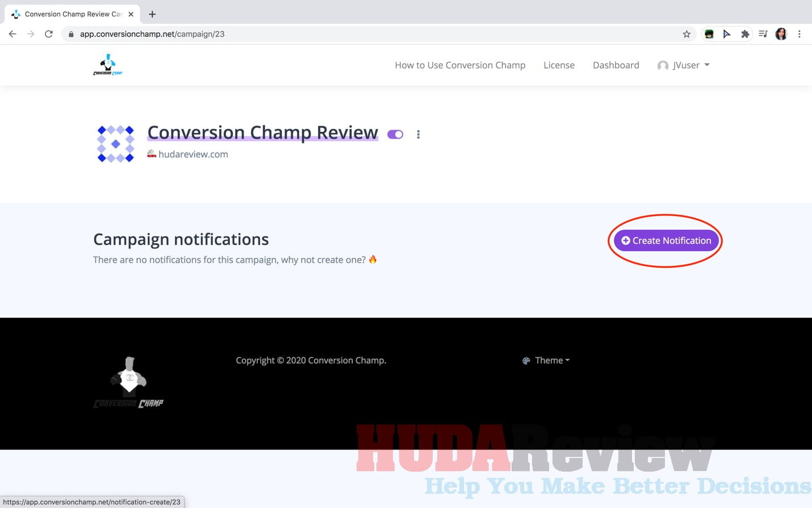812x508 pixels.
Task: Go back to the previous page
Action: pyautogui.click(x=12, y=34)
